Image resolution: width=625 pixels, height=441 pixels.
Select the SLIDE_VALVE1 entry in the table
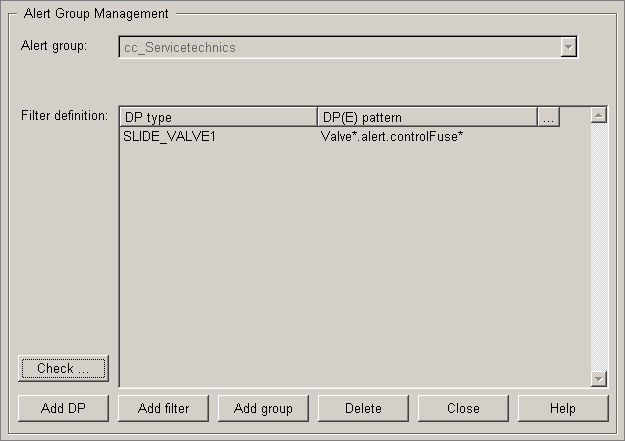pos(169,136)
